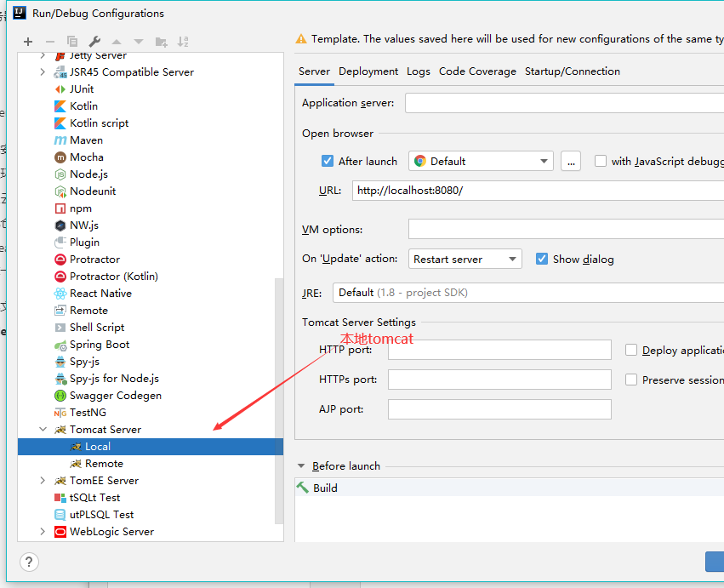
Task: Select the Maven configuration type
Action: tap(86, 140)
